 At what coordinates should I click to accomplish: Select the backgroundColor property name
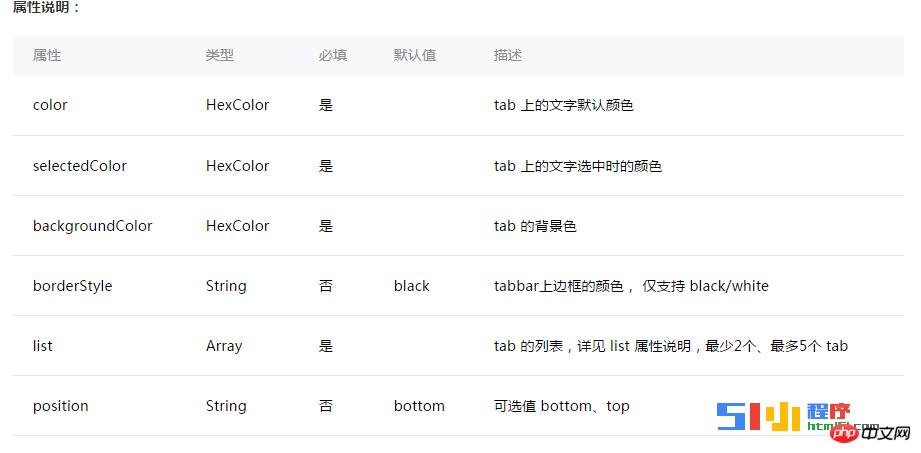[x=93, y=226]
